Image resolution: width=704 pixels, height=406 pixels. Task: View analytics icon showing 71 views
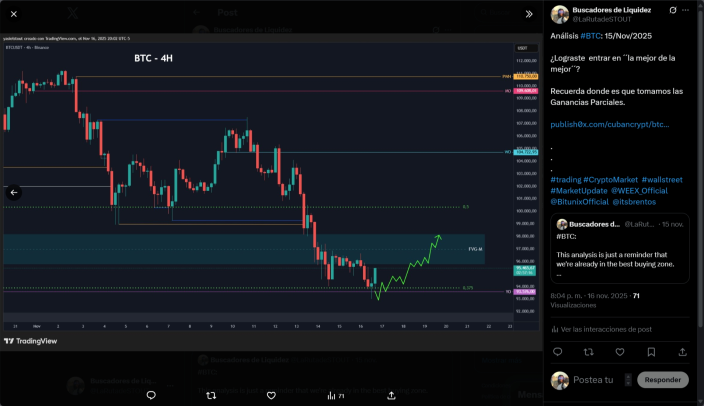click(x=335, y=396)
